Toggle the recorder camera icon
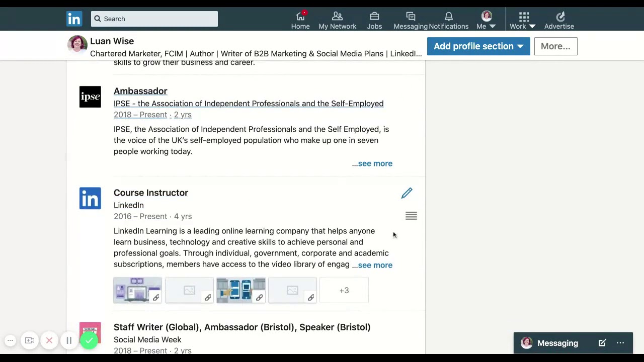The height and width of the screenshot is (362, 644). coord(30,341)
